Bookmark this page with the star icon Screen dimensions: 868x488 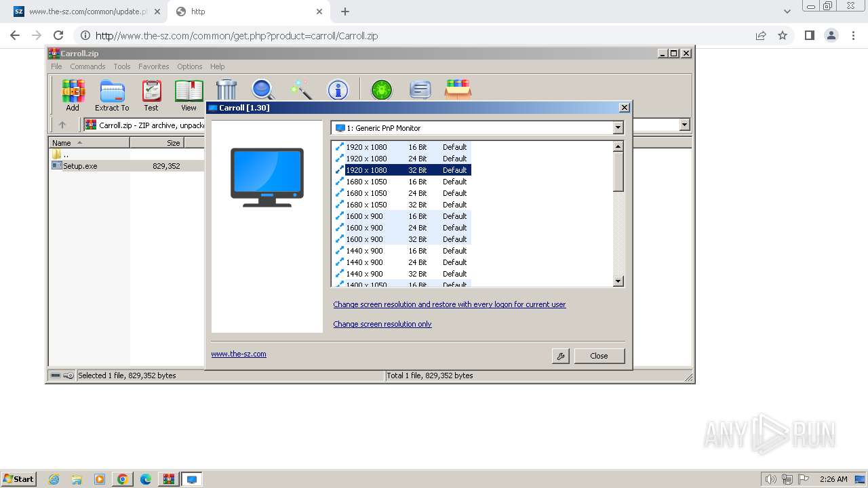(783, 35)
